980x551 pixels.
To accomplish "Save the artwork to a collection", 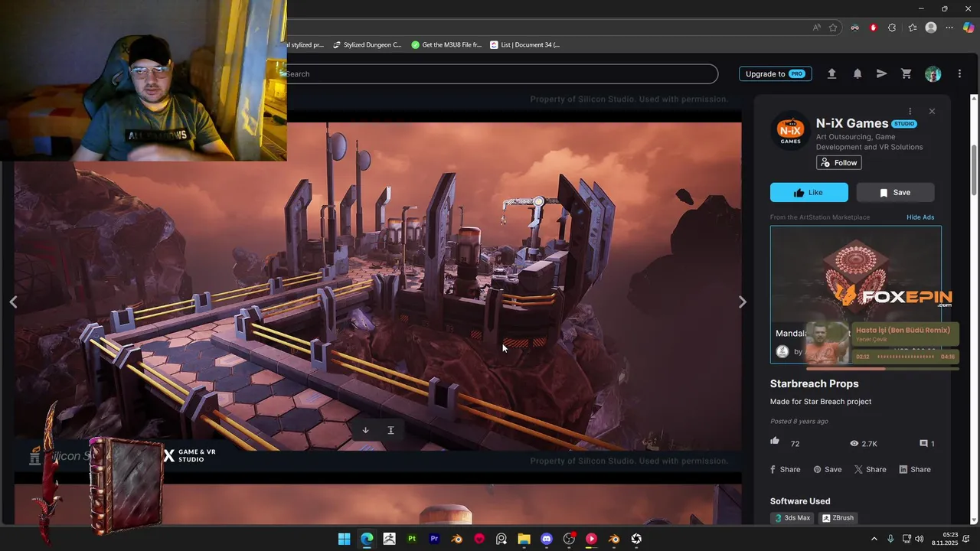I will coord(895,192).
